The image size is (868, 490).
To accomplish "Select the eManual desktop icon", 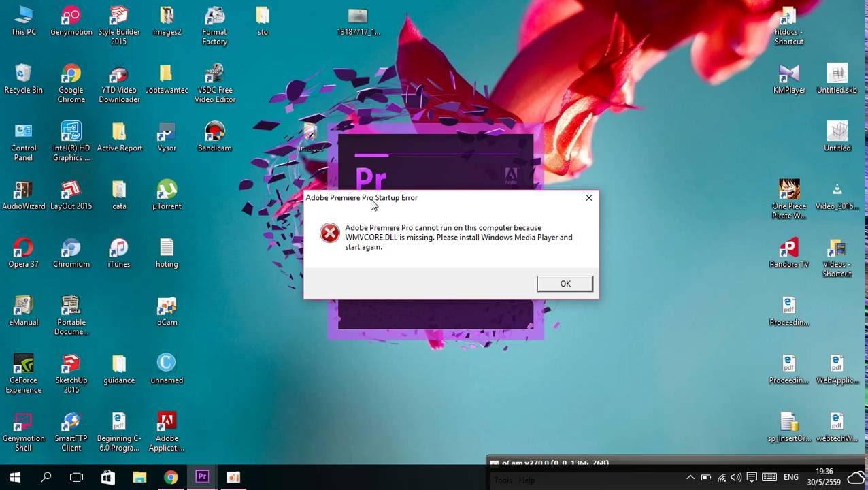I will [x=24, y=311].
